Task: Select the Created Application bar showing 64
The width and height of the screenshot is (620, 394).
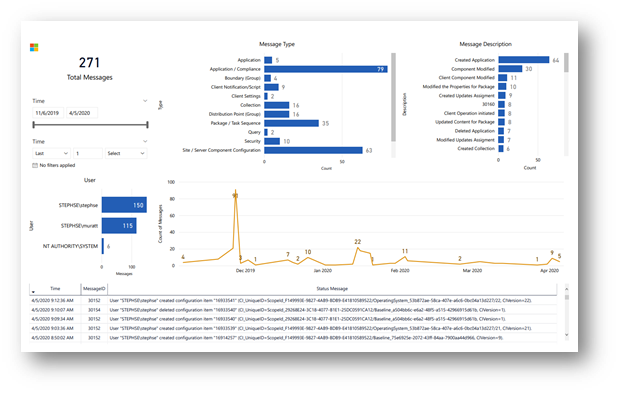Action: point(524,60)
